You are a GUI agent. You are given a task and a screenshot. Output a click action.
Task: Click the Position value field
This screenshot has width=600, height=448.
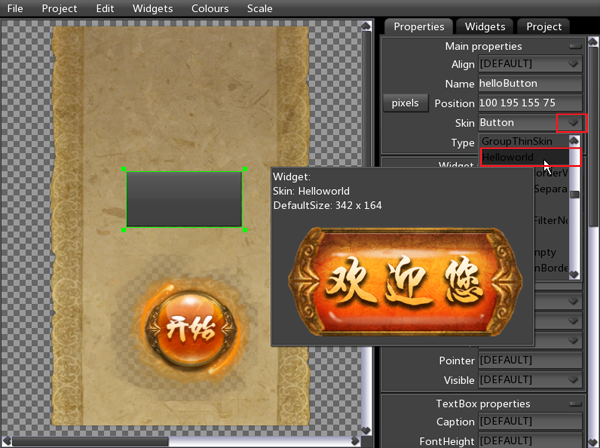click(530, 103)
